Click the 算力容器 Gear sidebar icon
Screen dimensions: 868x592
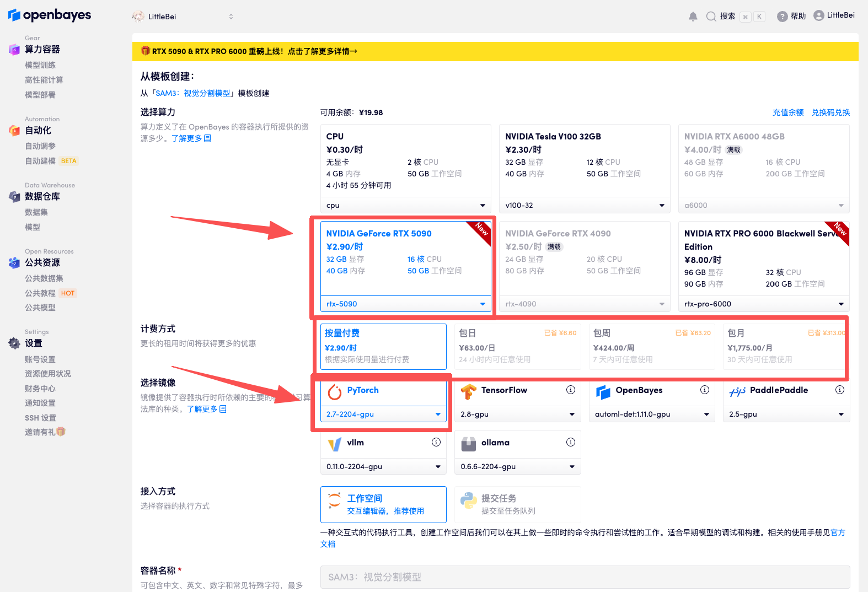point(14,50)
